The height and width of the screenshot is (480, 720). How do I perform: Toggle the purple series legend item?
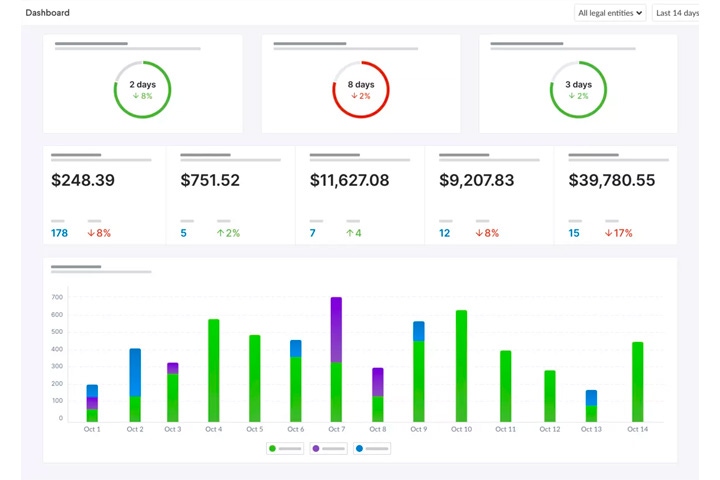pyautogui.click(x=328, y=448)
